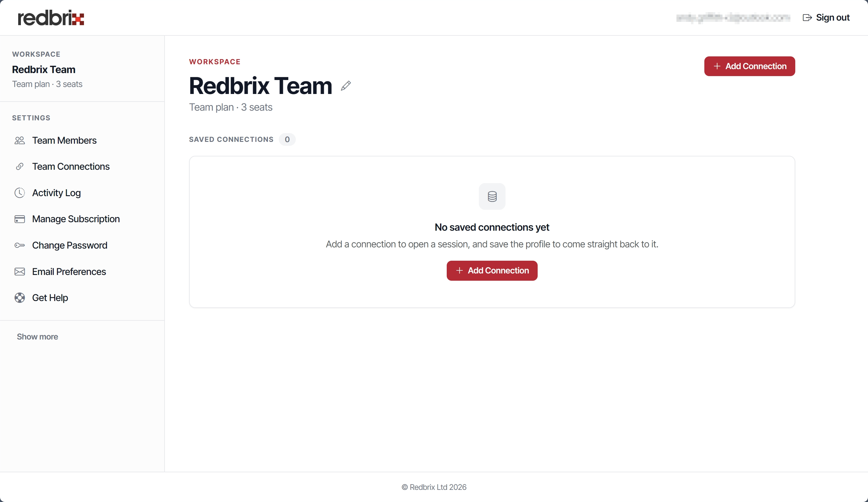Click 'No saved connections yet' text
868x502 pixels.
(x=492, y=227)
